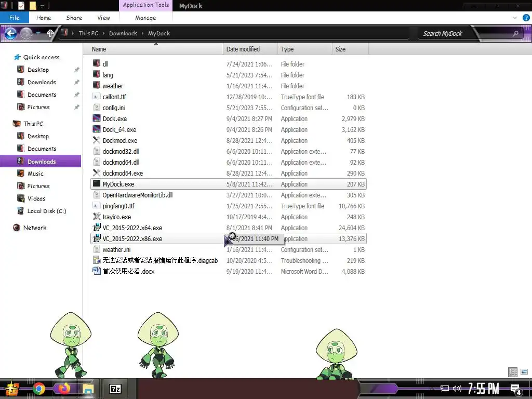Open the Home ribbon tab
This screenshot has height=399, width=532.
pyautogui.click(x=44, y=18)
